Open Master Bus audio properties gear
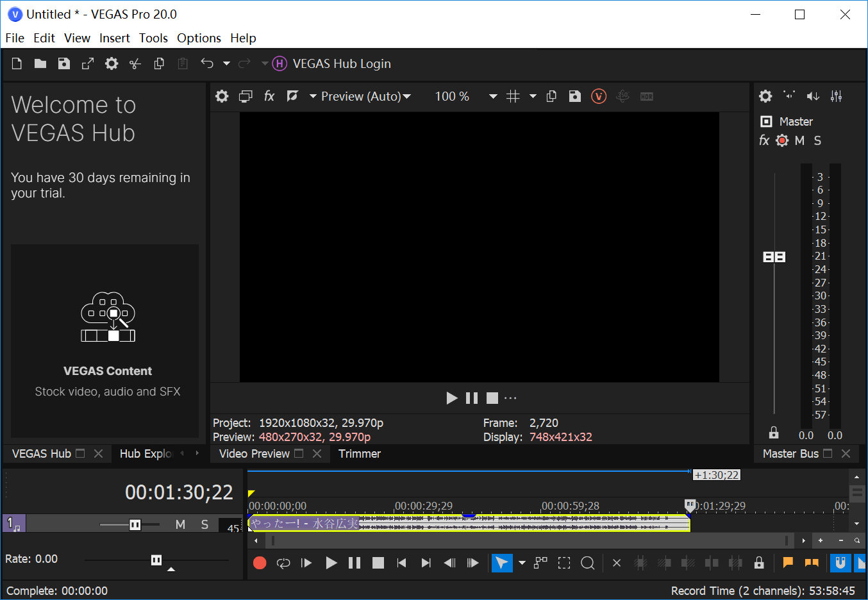Screen dimensions: 868x600 click(765, 96)
